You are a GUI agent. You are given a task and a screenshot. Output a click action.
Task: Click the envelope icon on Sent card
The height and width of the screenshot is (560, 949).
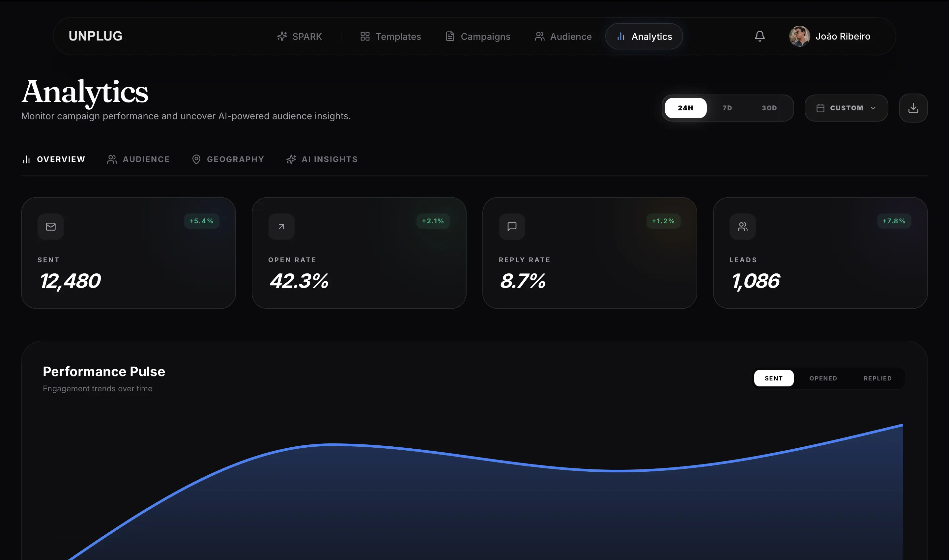click(51, 226)
